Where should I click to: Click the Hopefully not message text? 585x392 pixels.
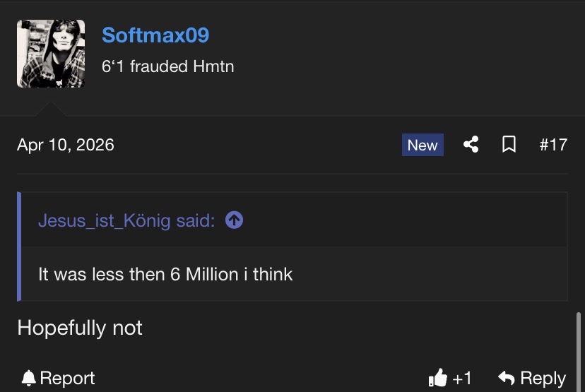80,328
